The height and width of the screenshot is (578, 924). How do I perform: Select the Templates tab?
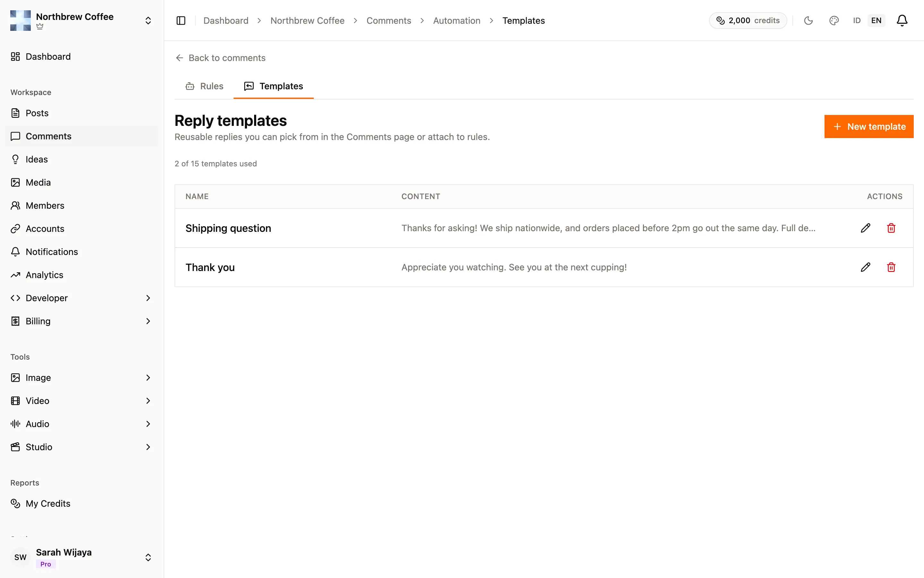pos(273,86)
